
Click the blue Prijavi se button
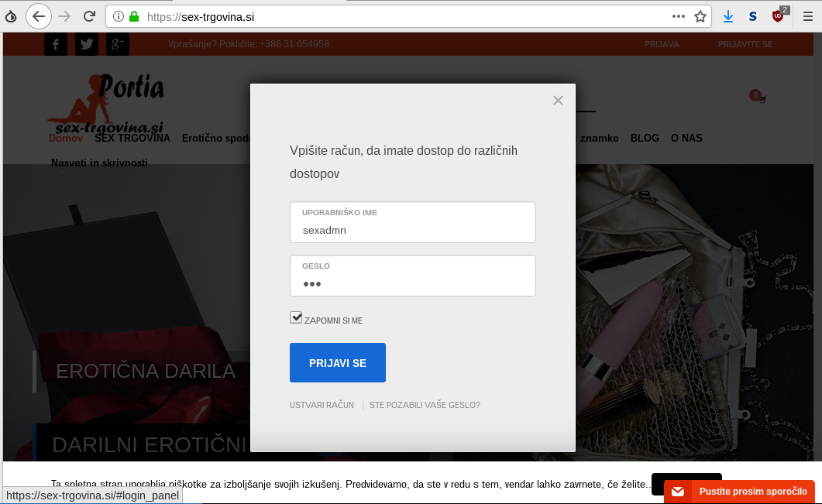tap(338, 362)
